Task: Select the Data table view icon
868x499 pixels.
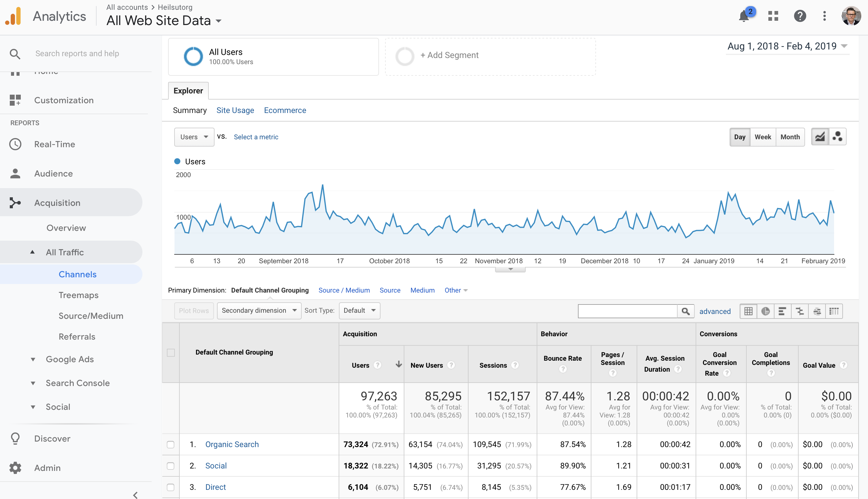Action: [x=748, y=311]
